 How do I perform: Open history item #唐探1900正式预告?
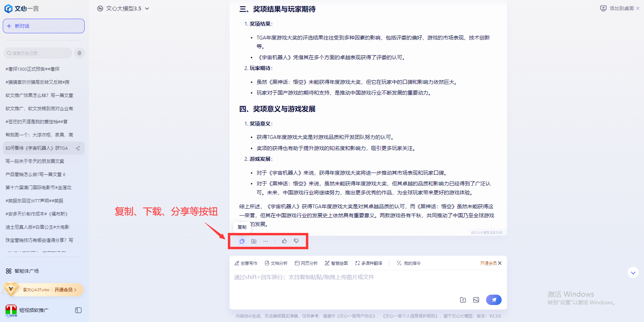tap(44, 69)
